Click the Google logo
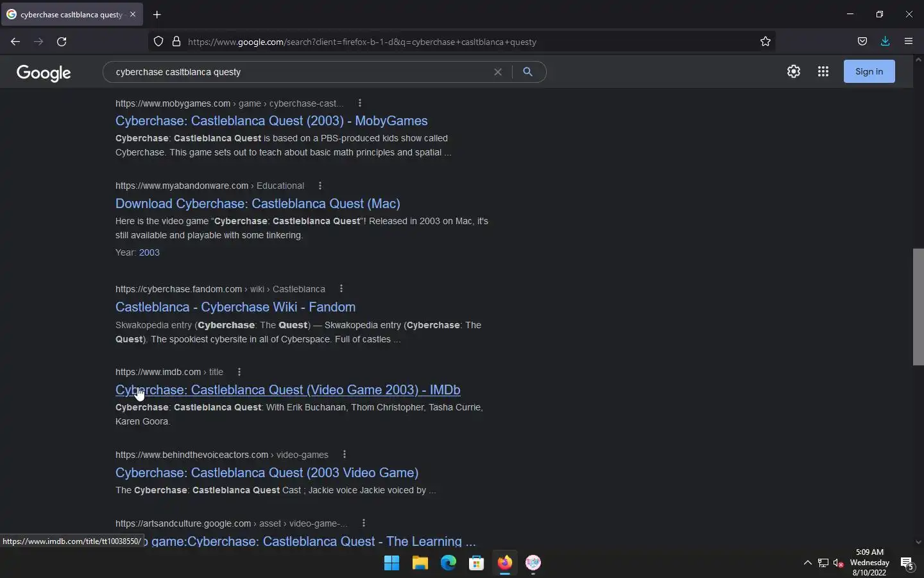The height and width of the screenshot is (578, 924). click(x=44, y=73)
